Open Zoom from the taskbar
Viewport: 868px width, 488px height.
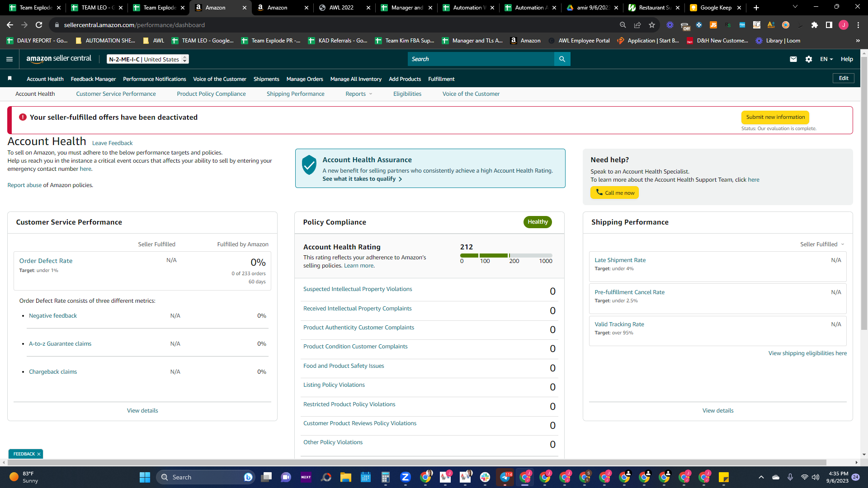point(406,477)
